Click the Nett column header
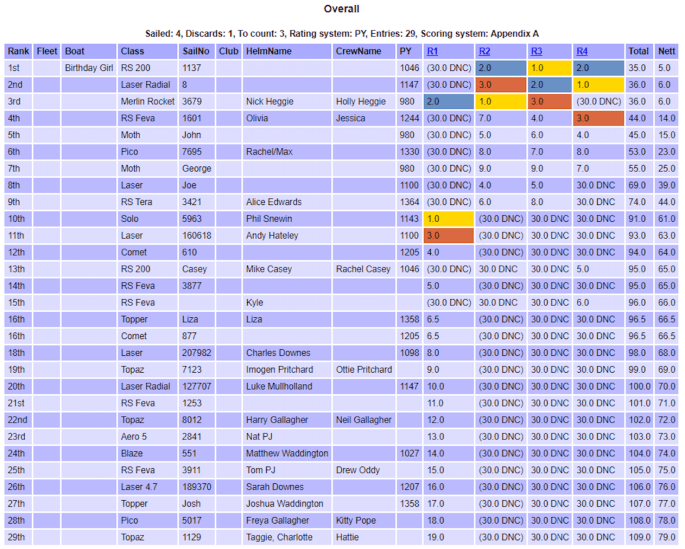This screenshot has width=685, height=549. pyautogui.click(x=666, y=51)
